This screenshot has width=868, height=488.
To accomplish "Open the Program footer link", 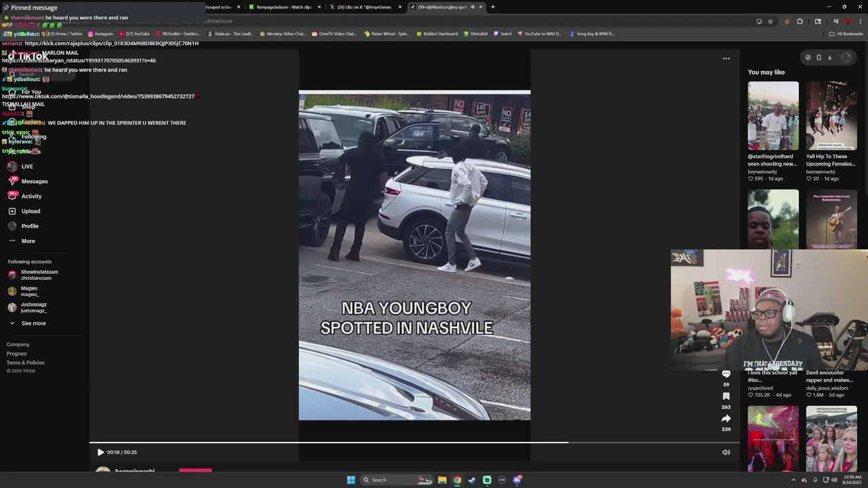I will click(17, 353).
